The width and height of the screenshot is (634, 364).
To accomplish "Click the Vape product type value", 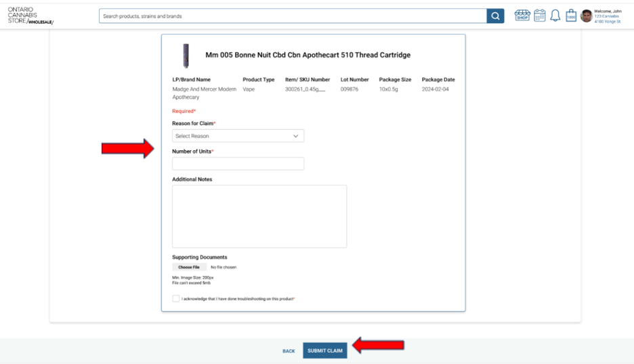I will pyautogui.click(x=249, y=89).
